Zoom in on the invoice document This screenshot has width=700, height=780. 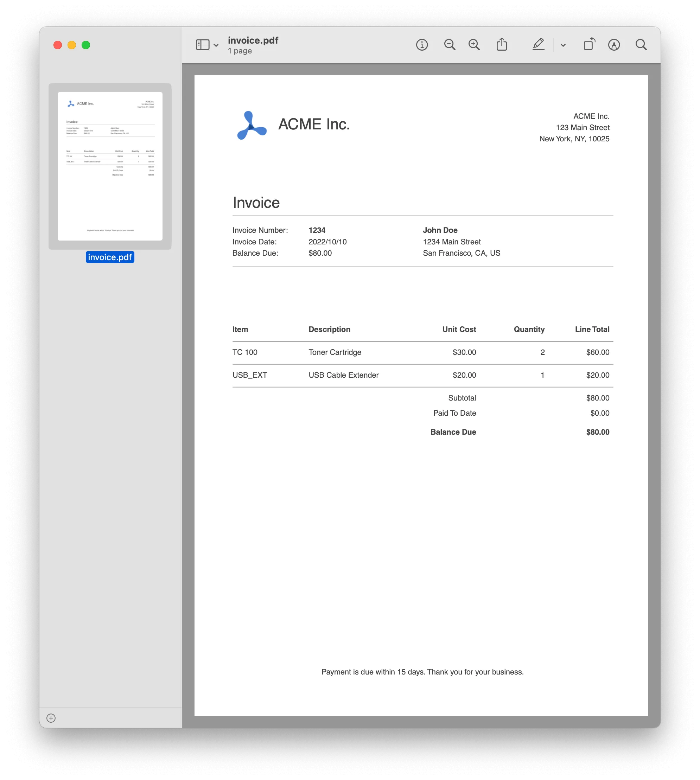[x=474, y=45]
